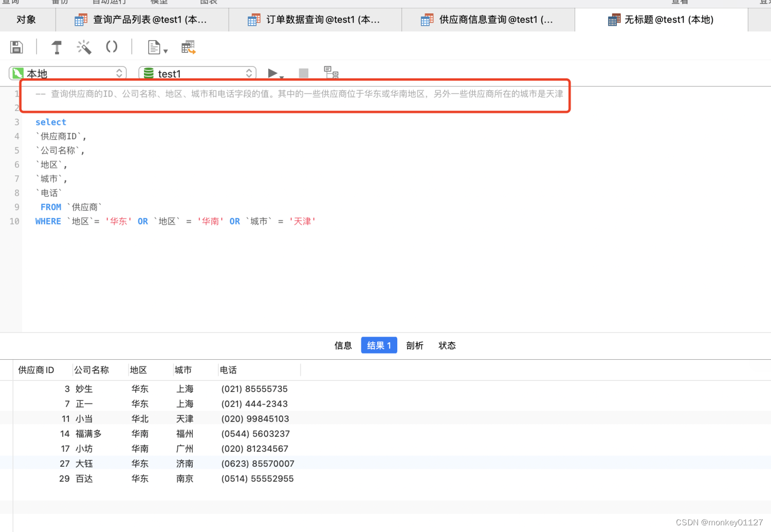Click the Stop square button
Screen dimensions: 771x532
click(x=304, y=73)
